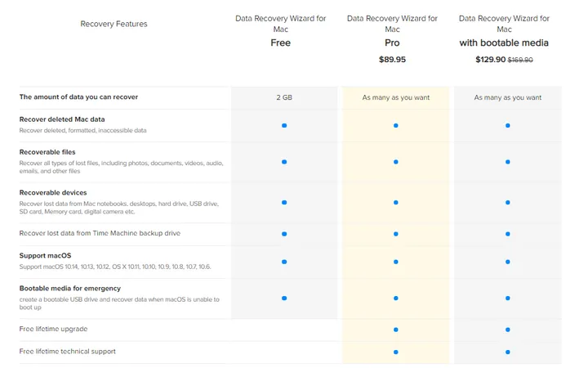Click the bootable media column dot for Recoverable devices
588x368 pixels.
[x=508, y=202]
